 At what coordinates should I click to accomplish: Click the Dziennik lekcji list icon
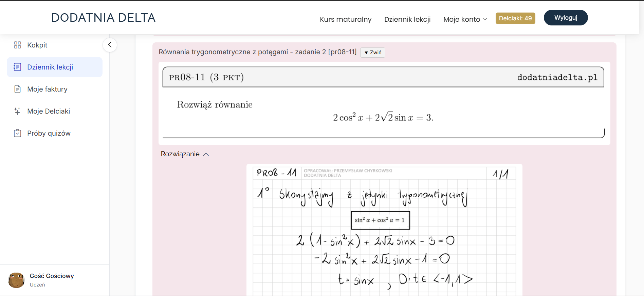click(17, 67)
